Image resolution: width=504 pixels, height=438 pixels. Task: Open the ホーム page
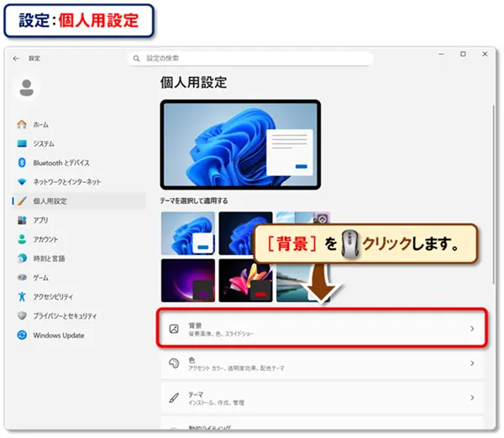coord(78,124)
